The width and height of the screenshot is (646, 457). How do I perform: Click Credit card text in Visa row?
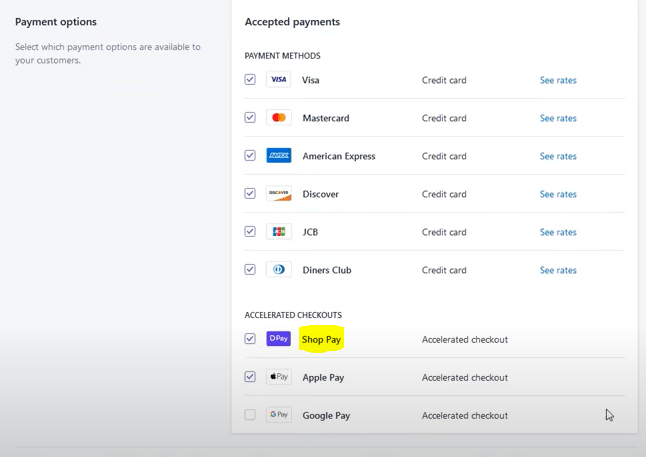(x=444, y=80)
